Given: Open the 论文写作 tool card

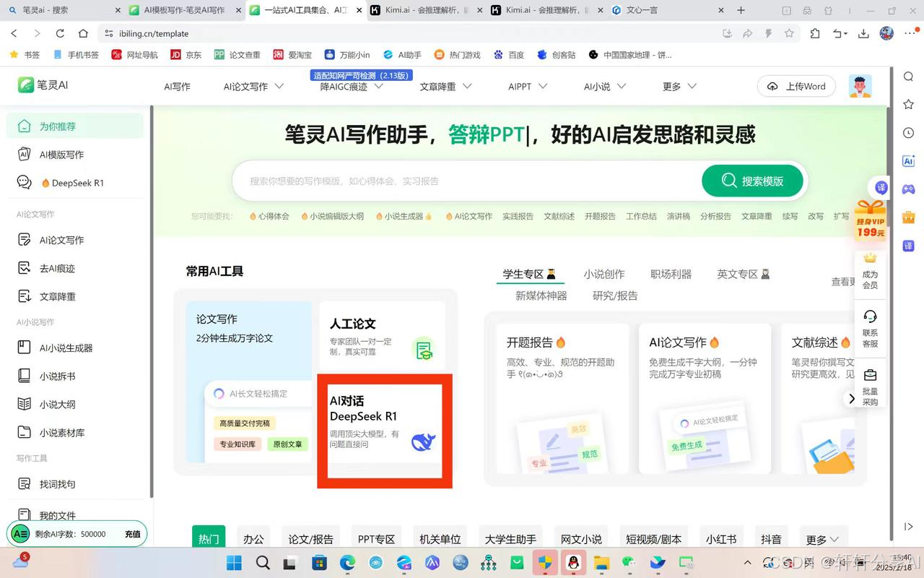Looking at the screenshot, I should 249,381.
